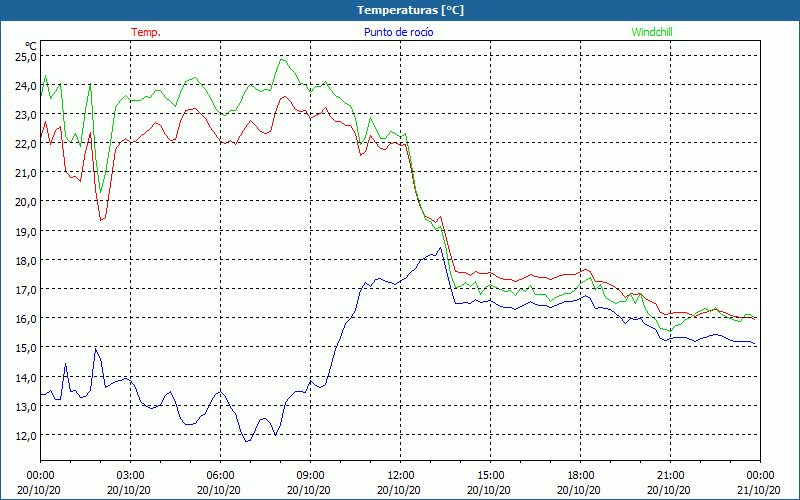Screen dimensions: 800x500
Task: Select the blue 'Punto de rocío' legend label
Action: click(398, 32)
